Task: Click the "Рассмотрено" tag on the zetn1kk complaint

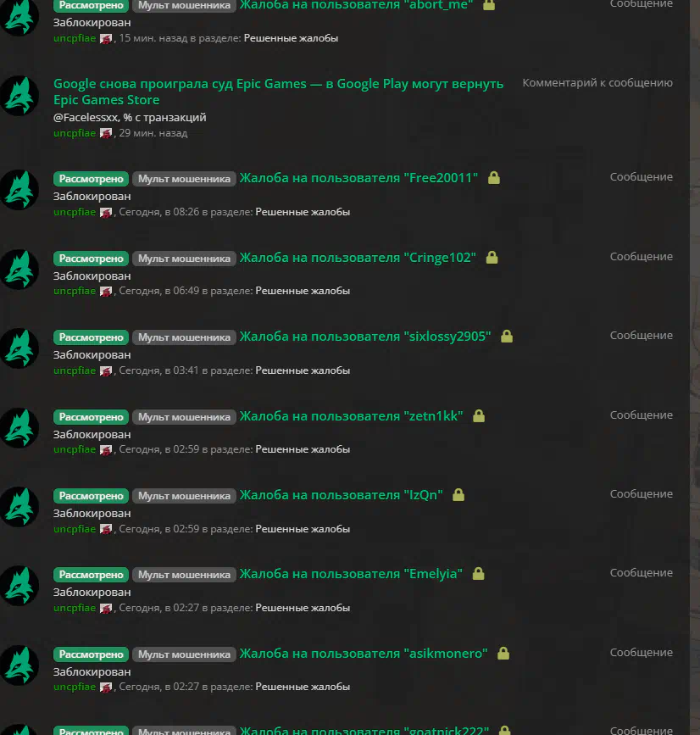Action: 91,417
